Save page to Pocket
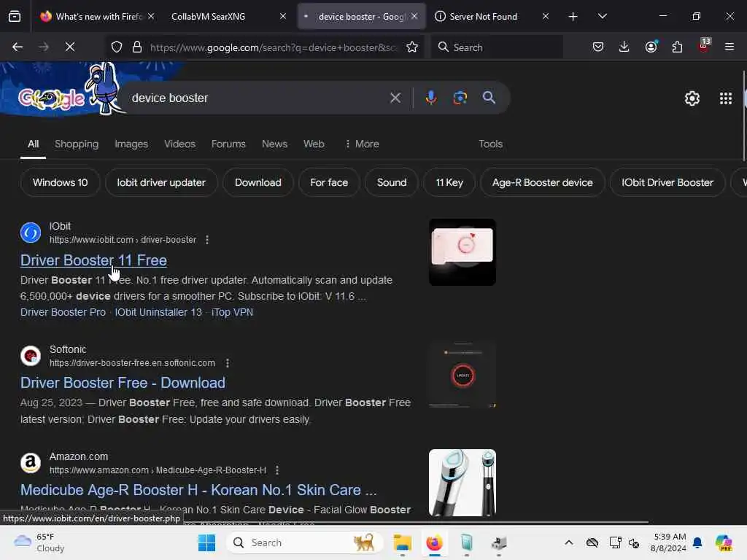Image resolution: width=747 pixels, height=560 pixels. click(598, 47)
